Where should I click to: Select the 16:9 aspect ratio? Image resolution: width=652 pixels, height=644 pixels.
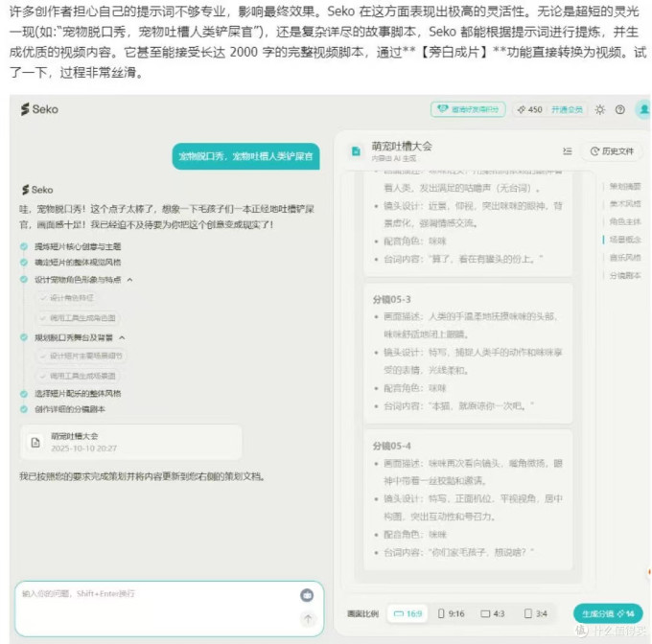407,613
